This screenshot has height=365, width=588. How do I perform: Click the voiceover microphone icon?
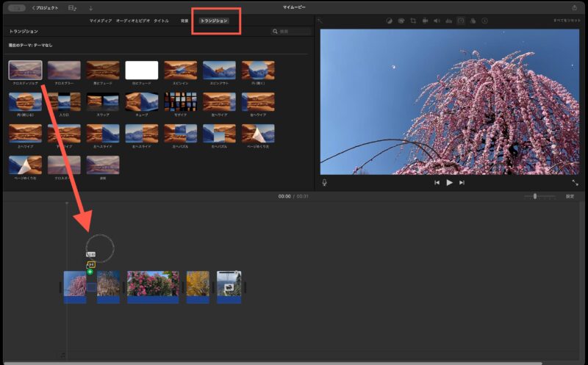[324, 182]
